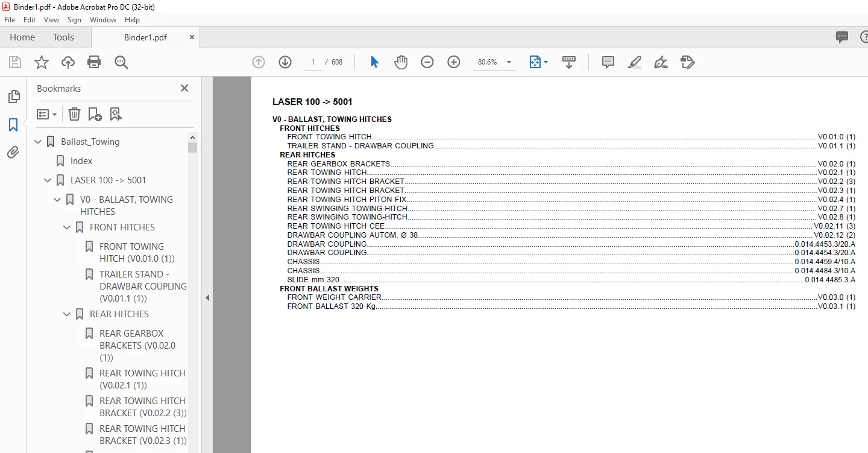Open the Fit page options icon
The height and width of the screenshot is (453, 868).
tap(538, 62)
